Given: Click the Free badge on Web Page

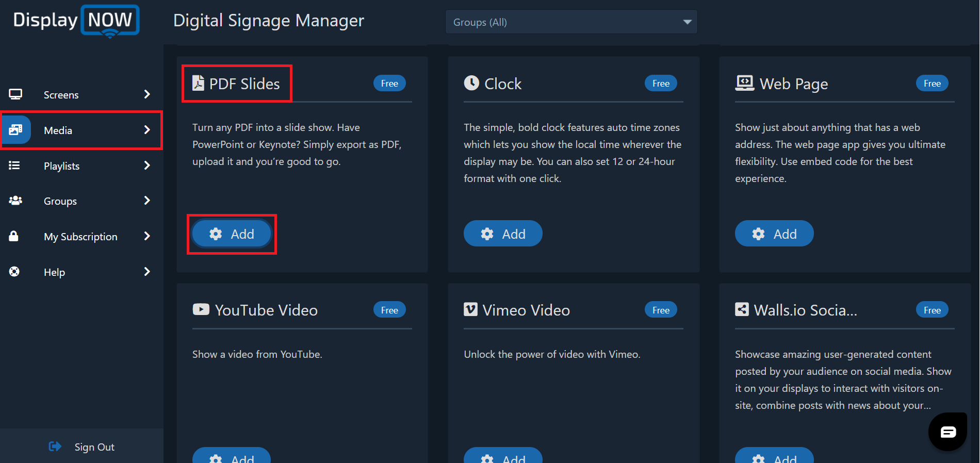Looking at the screenshot, I should tap(932, 83).
